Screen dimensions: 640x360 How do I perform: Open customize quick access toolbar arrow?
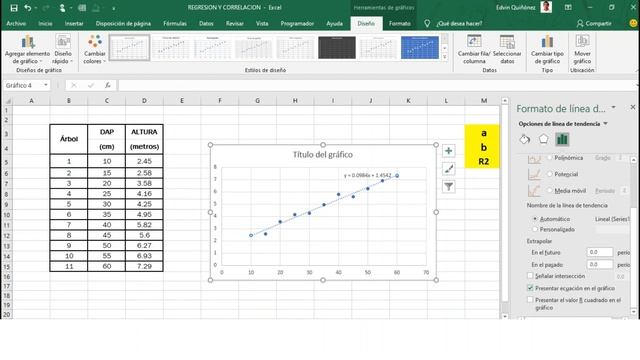(113, 8)
